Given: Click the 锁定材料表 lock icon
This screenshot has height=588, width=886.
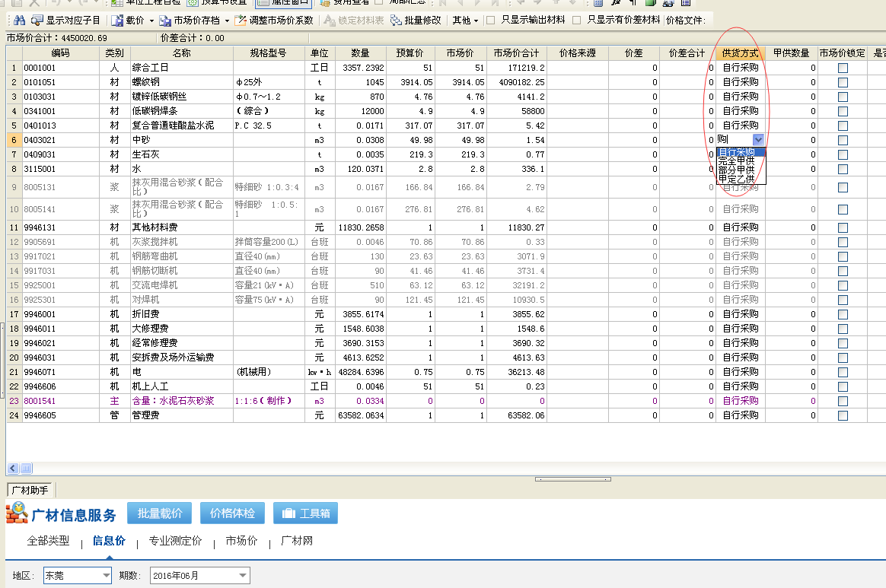Looking at the screenshot, I should click(x=330, y=21).
